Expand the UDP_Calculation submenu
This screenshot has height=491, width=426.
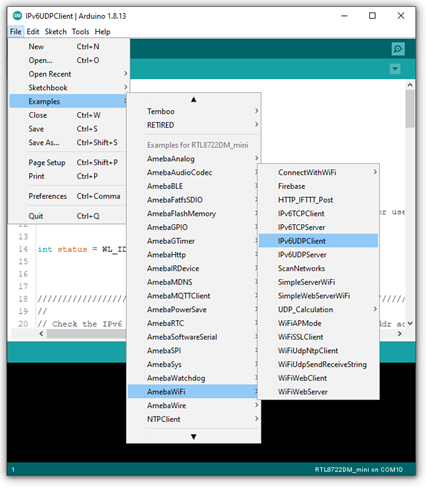[x=319, y=309]
